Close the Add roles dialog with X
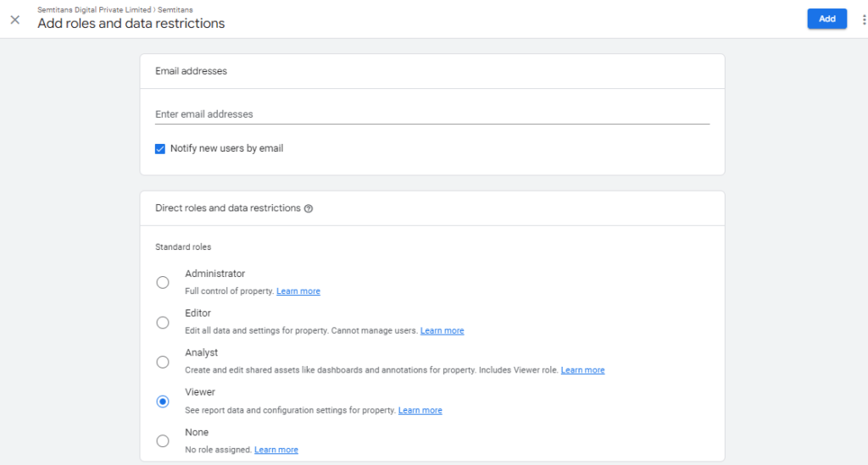This screenshot has height=465, width=868. pos(15,20)
